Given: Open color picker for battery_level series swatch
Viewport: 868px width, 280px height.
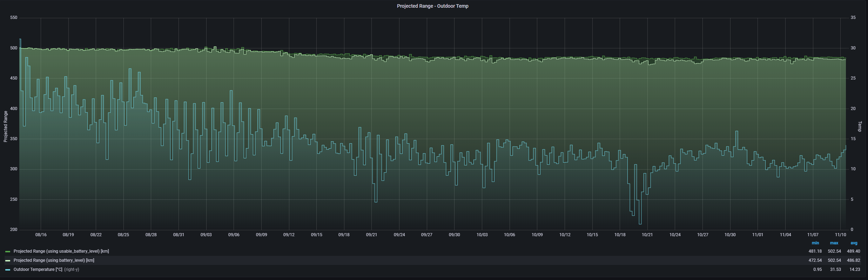Looking at the screenshot, I should coord(8,261).
